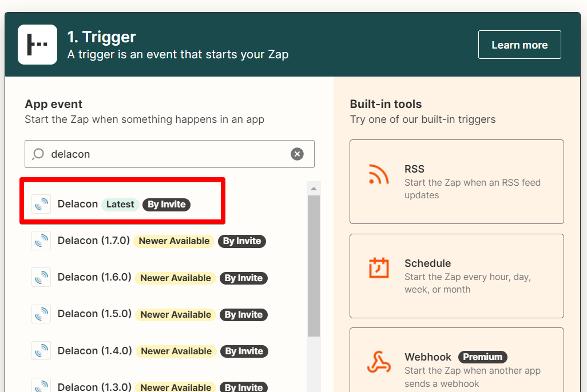Click By Invite badge on Delacon (1.4.0)
This screenshot has height=392, width=587.
pos(244,351)
